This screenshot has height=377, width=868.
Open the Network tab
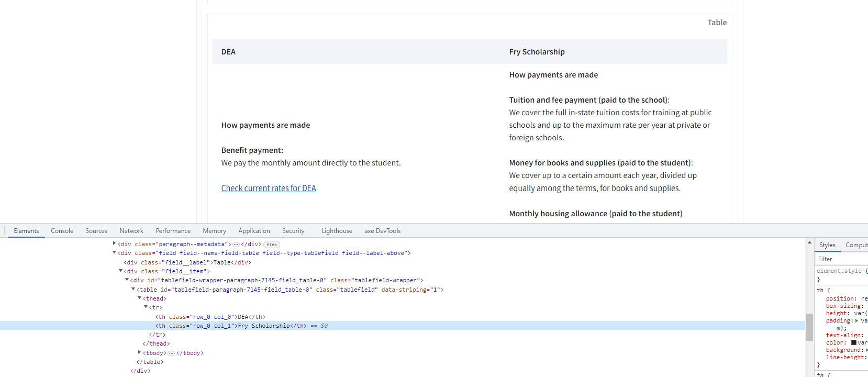[x=131, y=231]
